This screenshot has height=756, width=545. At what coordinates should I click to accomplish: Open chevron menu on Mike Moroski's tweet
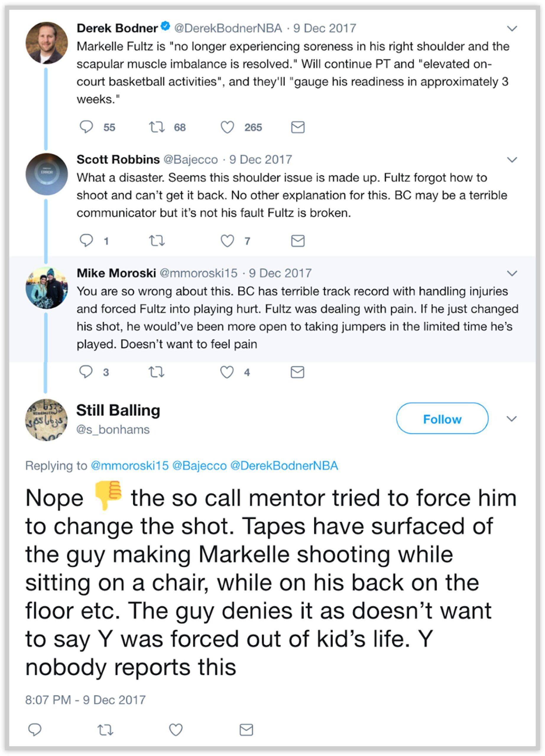coord(512,273)
